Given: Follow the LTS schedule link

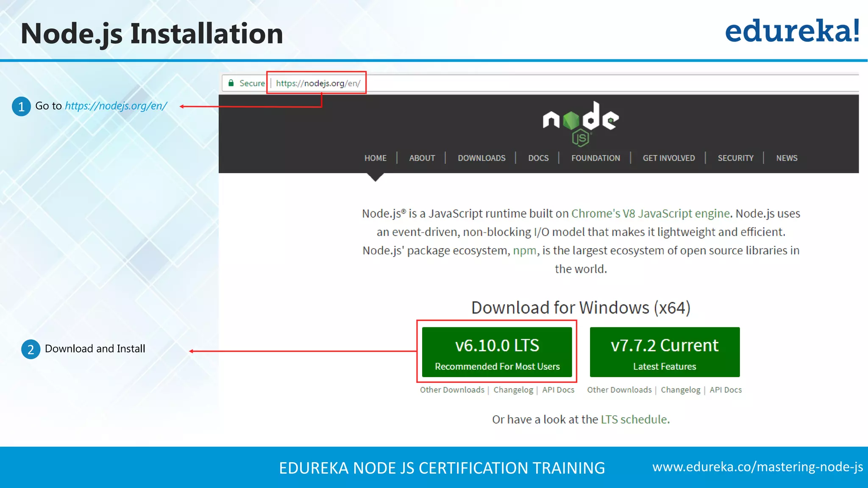Looking at the screenshot, I should pos(634,419).
